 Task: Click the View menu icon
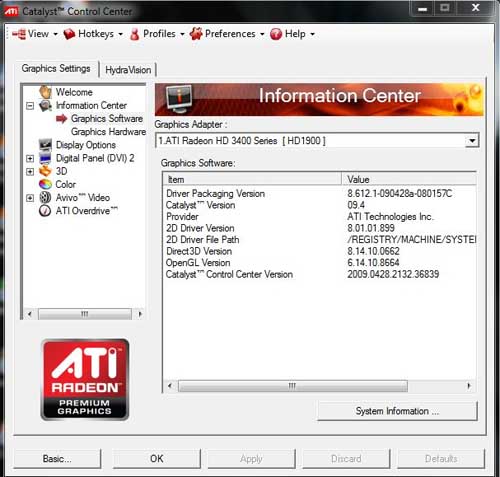(x=19, y=34)
